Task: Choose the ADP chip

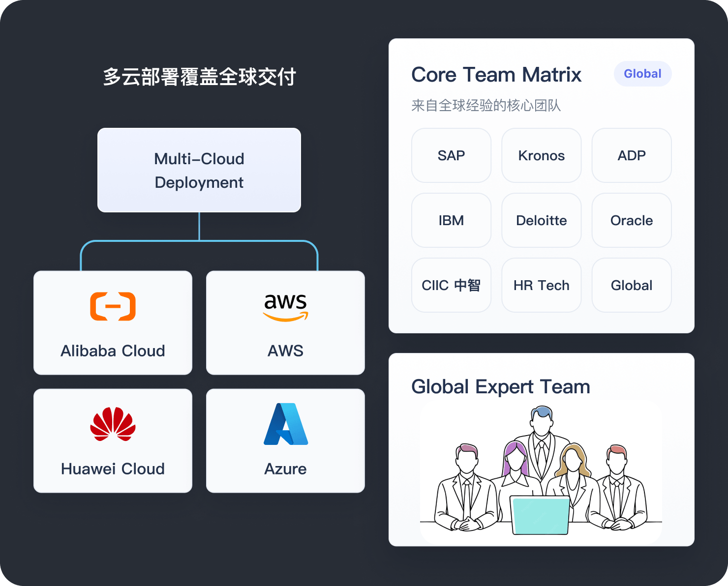Action: click(x=632, y=155)
